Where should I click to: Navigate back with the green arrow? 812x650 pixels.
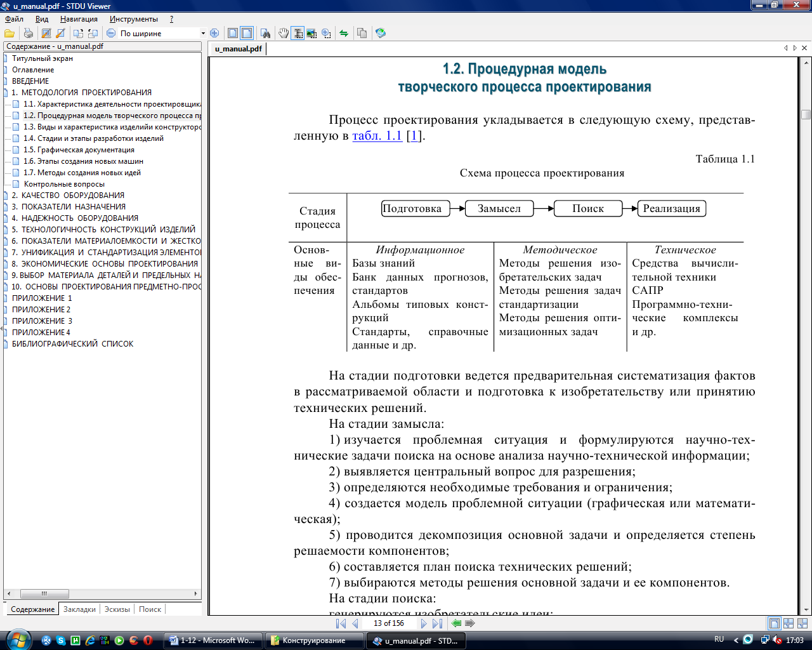pos(456,623)
